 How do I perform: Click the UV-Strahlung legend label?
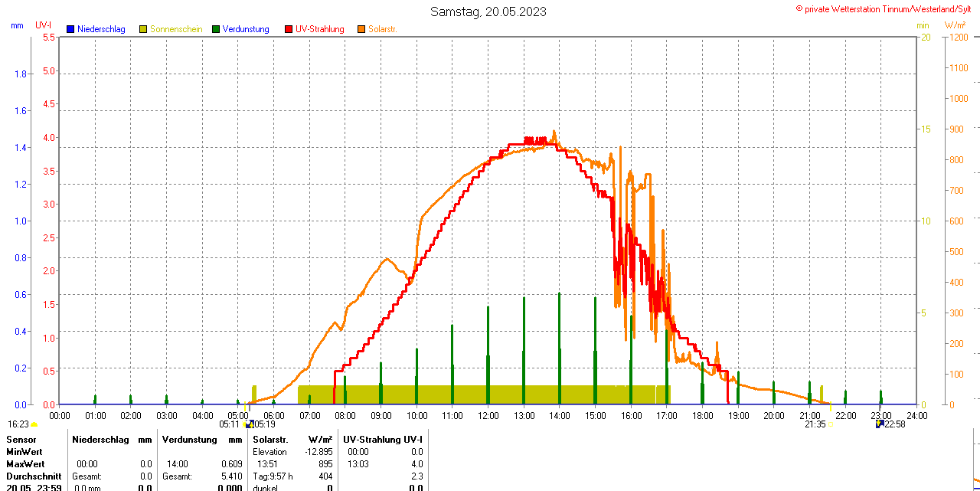[x=319, y=29]
